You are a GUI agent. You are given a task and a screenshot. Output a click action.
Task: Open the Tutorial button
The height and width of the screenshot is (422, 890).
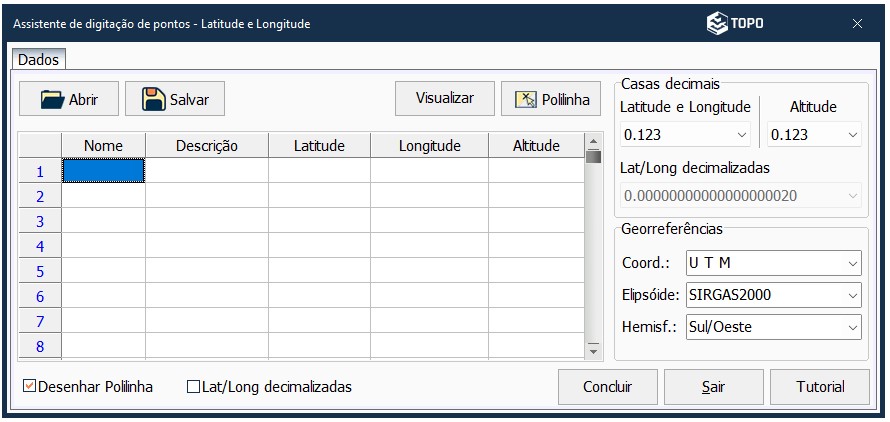pyautogui.click(x=820, y=387)
